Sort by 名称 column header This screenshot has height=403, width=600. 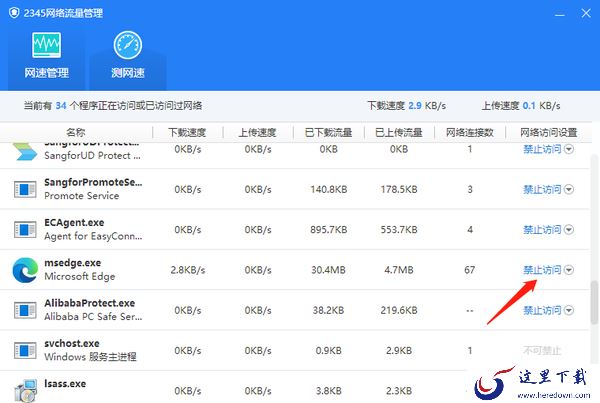pos(76,132)
